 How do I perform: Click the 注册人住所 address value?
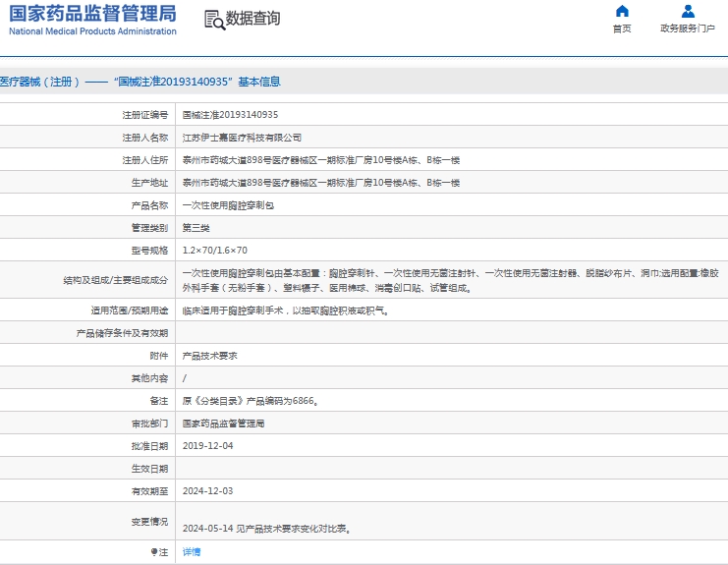coord(321,160)
